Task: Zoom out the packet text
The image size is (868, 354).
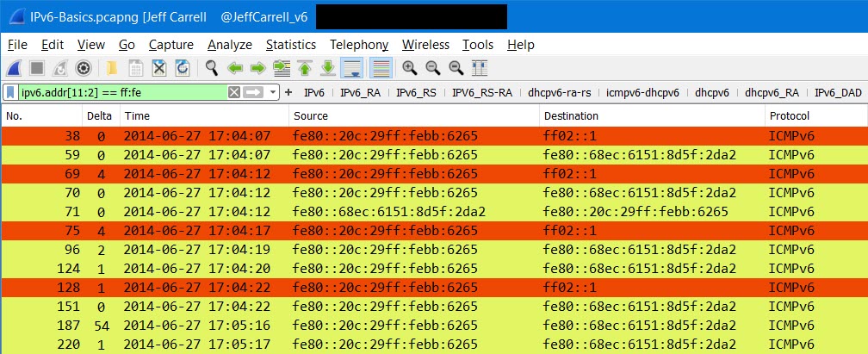Action: (433, 68)
